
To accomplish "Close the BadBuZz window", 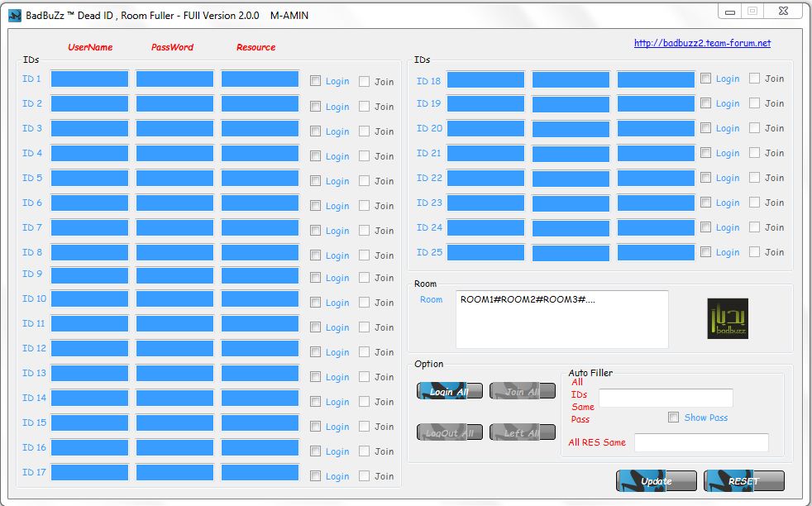I will click(783, 12).
